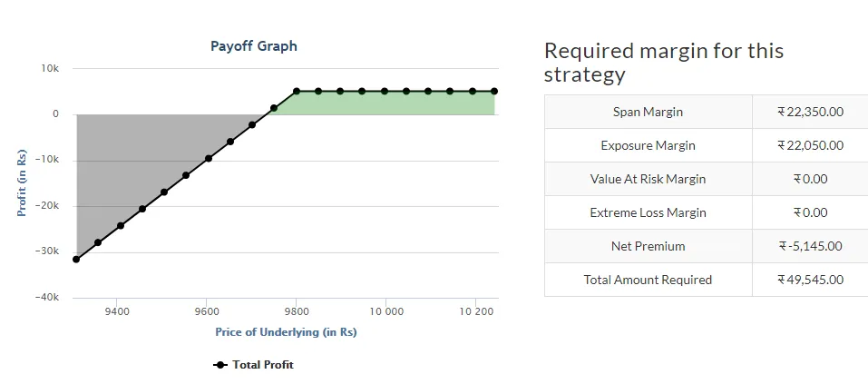Toggle the Total Profit legend series
Screen dimensions: 868x384
254,365
